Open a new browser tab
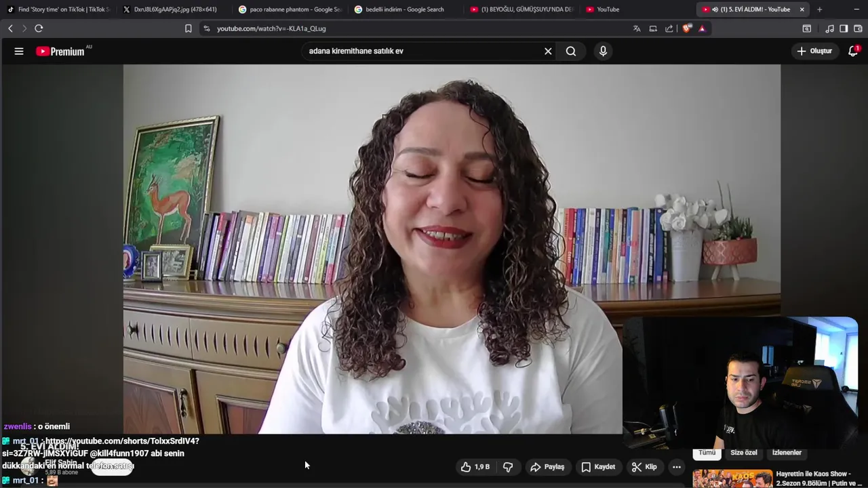Image resolution: width=868 pixels, height=488 pixels. 819,9
